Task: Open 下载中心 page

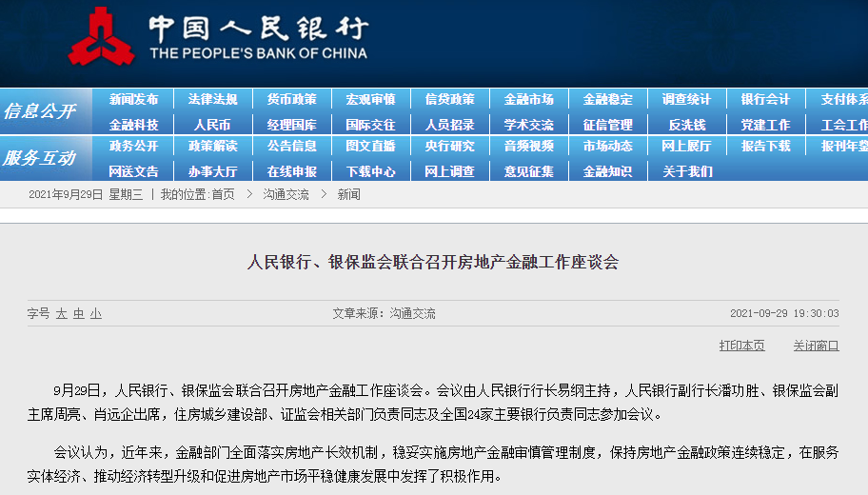Action: [x=371, y=171]
